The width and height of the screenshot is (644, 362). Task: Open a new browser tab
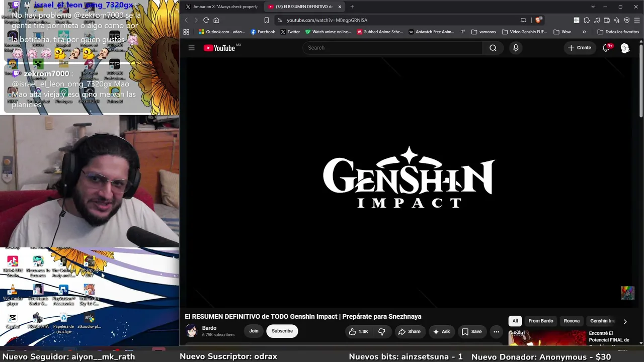352,7
